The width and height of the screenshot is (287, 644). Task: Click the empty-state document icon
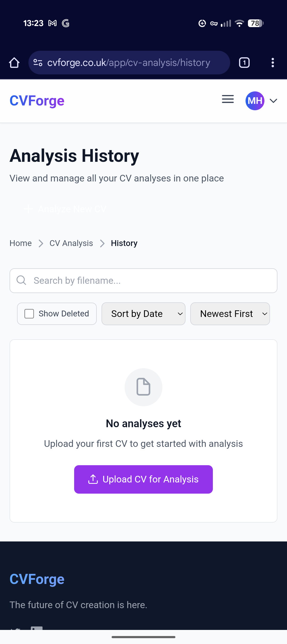click(x=143, y=387)
